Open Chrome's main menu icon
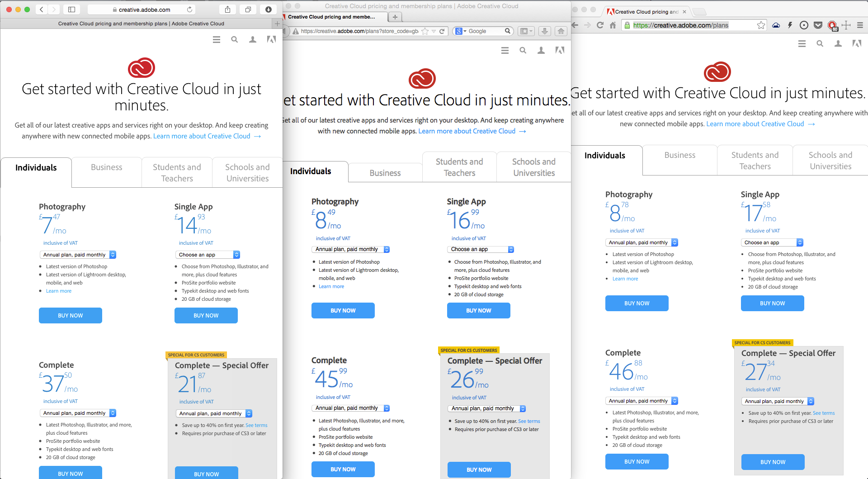This screenshot has height=479, width=868. point(860,25)
